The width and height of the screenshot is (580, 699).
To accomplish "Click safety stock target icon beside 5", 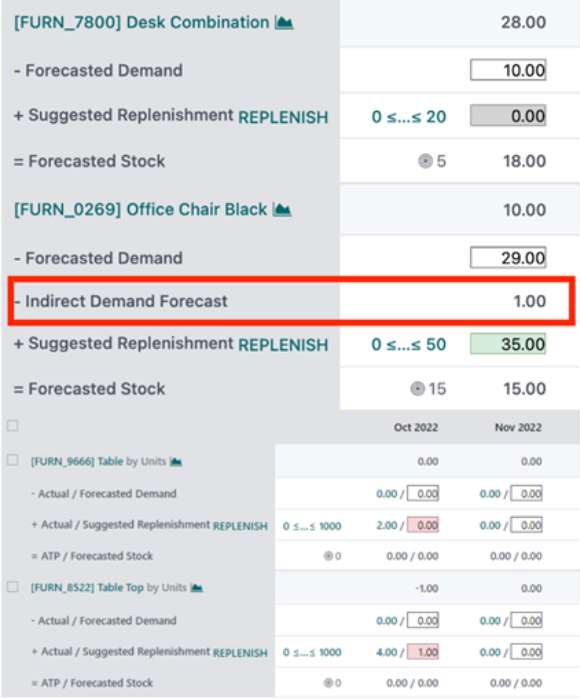I will tap(425, 161).
